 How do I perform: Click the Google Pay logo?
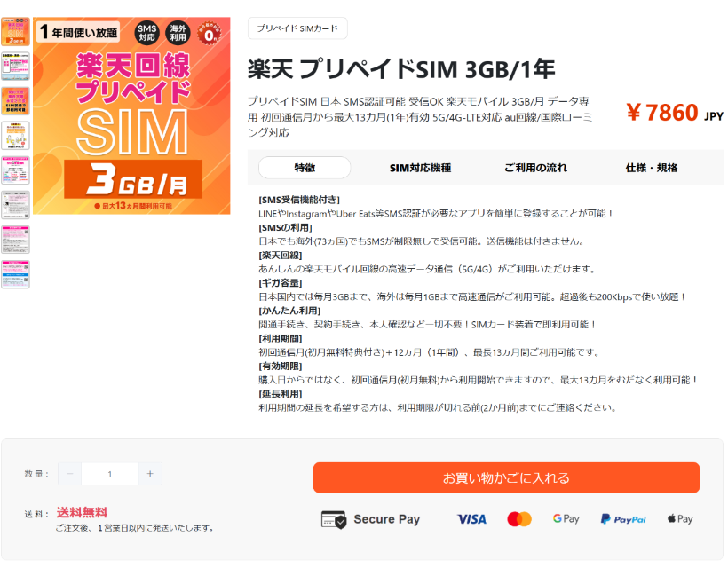pyautogui.click(x=566, y=519)
